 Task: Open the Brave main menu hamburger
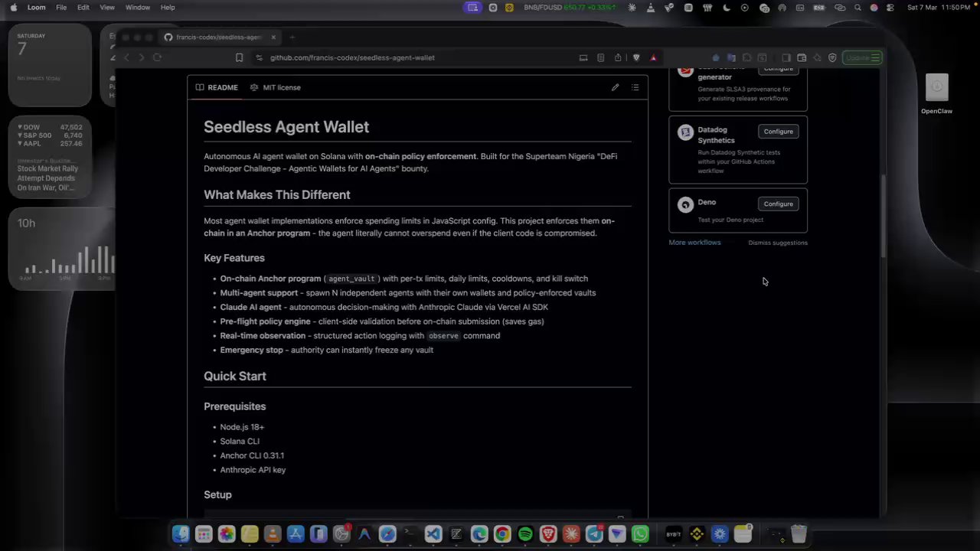pyautogui.click(x=877, y=57)
